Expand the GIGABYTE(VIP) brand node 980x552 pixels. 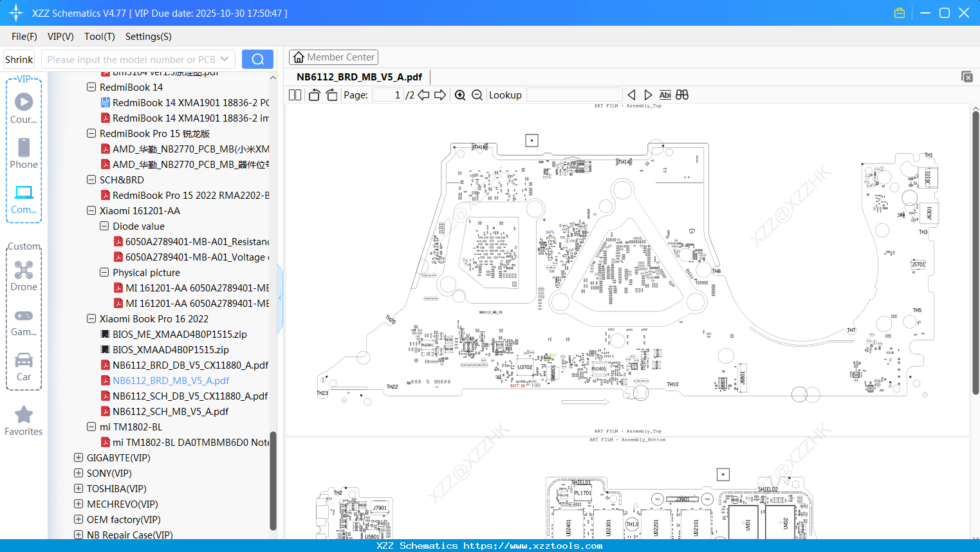[79, 457]
